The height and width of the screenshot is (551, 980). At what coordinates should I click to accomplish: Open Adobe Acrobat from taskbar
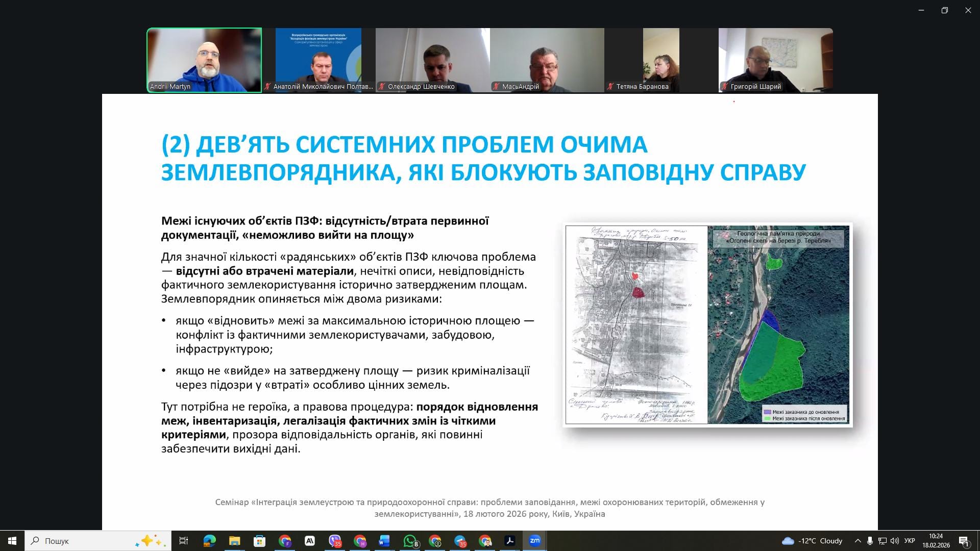click(509, 541)
